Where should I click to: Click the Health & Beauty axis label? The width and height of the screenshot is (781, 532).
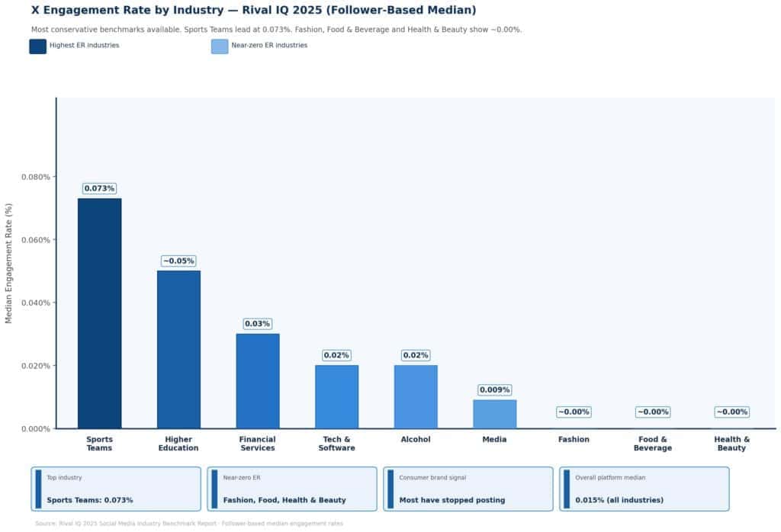tap(731, 444)
